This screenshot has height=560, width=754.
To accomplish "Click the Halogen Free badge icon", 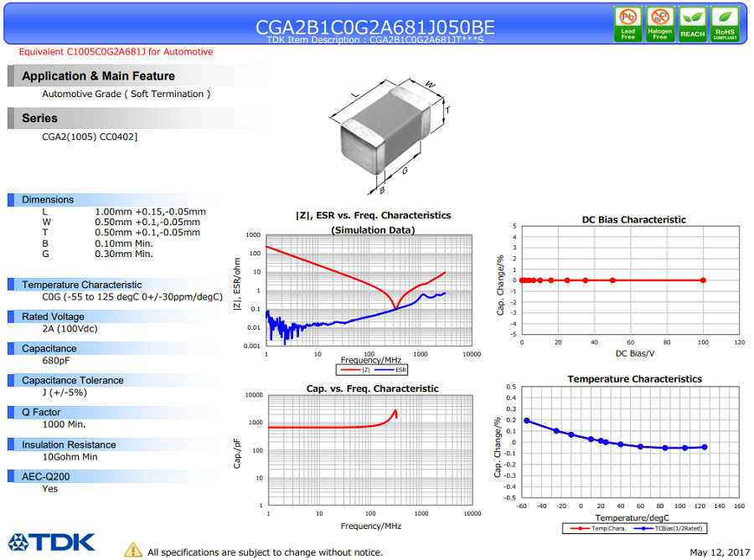I will (660, 24).
